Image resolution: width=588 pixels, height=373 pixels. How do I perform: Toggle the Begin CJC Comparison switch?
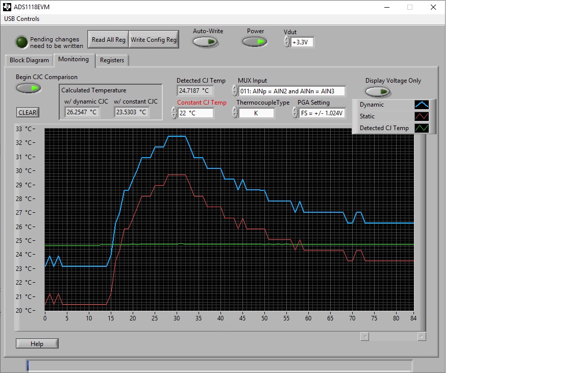(29, 88)
